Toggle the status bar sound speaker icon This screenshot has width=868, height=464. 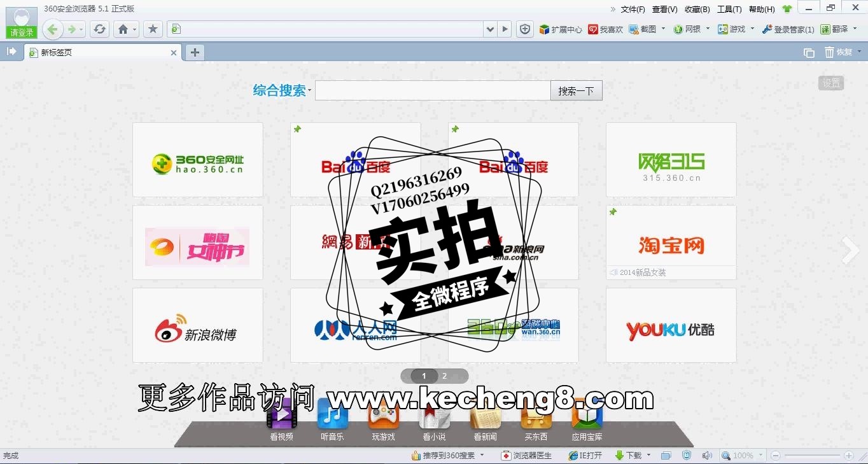pyautogui.click(x=706, y=456)
